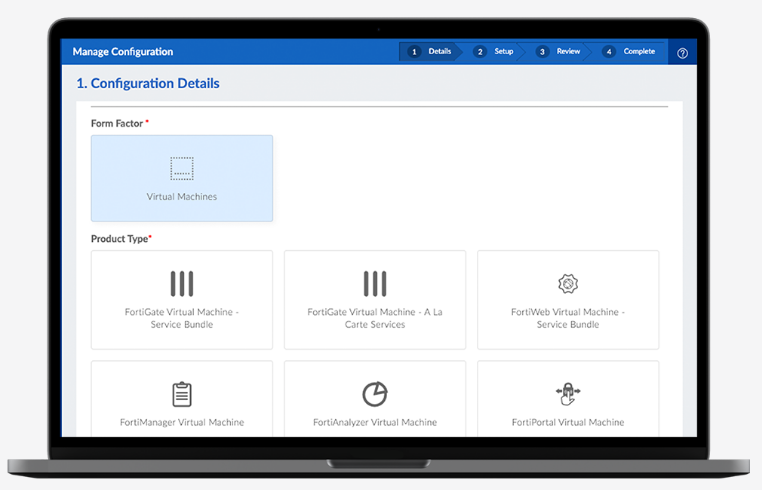Viewport: 762px width, 490px height.
Task: Select FortiGate Virtual Machine - A La Carte Services text
Action: pos(375,318)
